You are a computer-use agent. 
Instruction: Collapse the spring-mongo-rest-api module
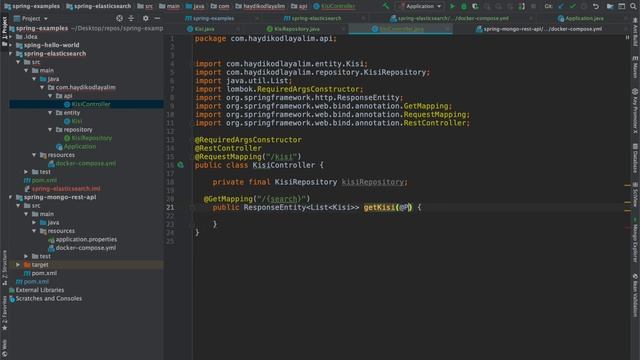pyautogui.click(x=11, y=197)
